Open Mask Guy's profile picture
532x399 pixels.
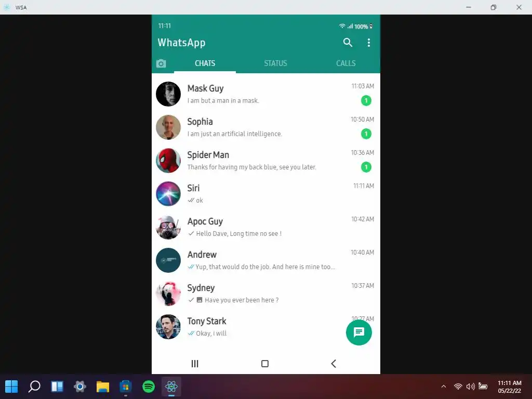pyautogui.click(x=168, y=94)
